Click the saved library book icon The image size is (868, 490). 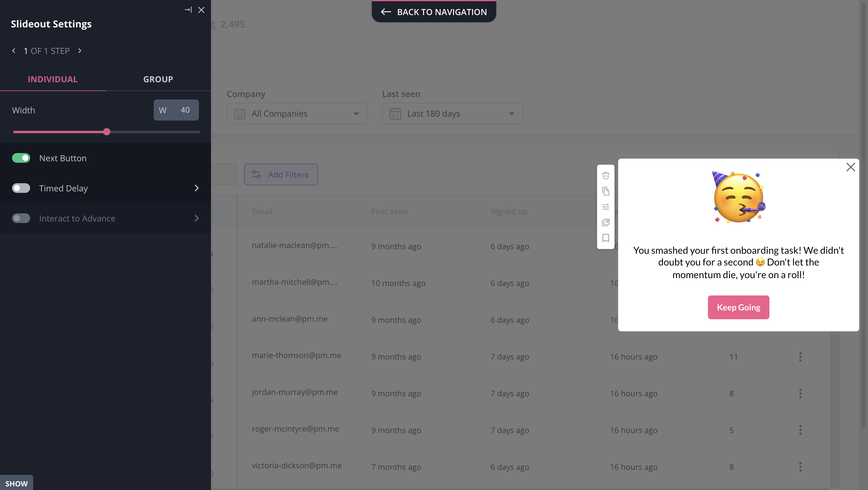click(x=605, y=222)
